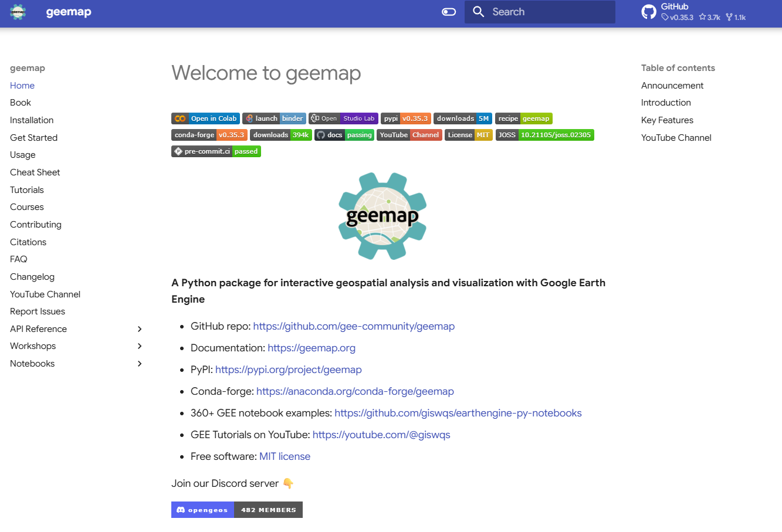Click the Workshops sidebar label
The image size is (782, 532).
tap(33, 346)
